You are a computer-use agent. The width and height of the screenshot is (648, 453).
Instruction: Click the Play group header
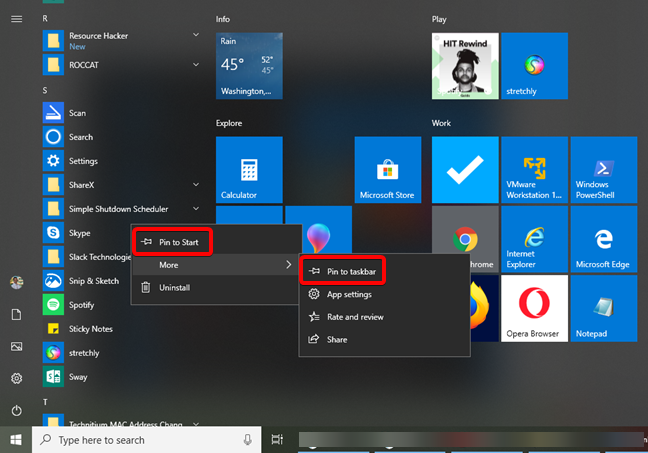[x=439, y=19]
